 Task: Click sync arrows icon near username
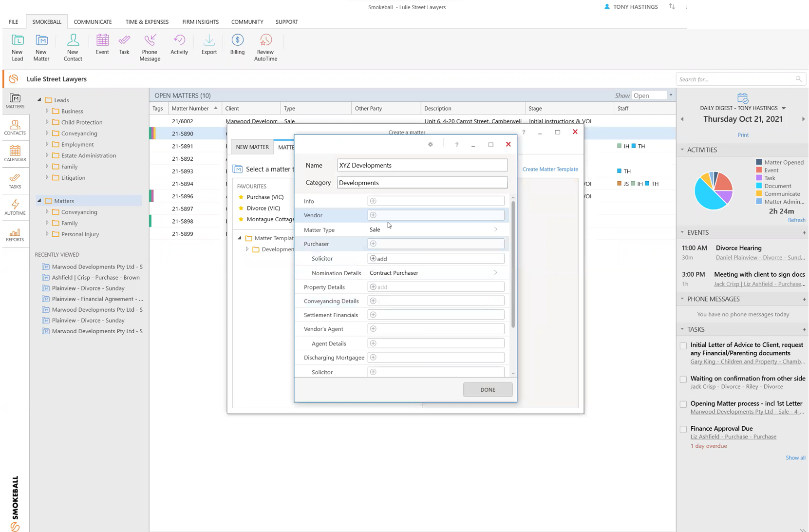(x=672, y=7)
